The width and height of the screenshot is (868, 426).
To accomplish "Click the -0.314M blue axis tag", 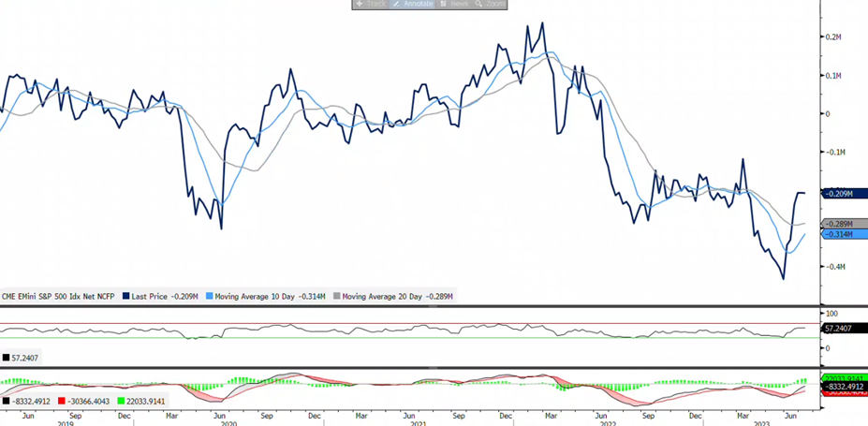I will click(844, 235).
